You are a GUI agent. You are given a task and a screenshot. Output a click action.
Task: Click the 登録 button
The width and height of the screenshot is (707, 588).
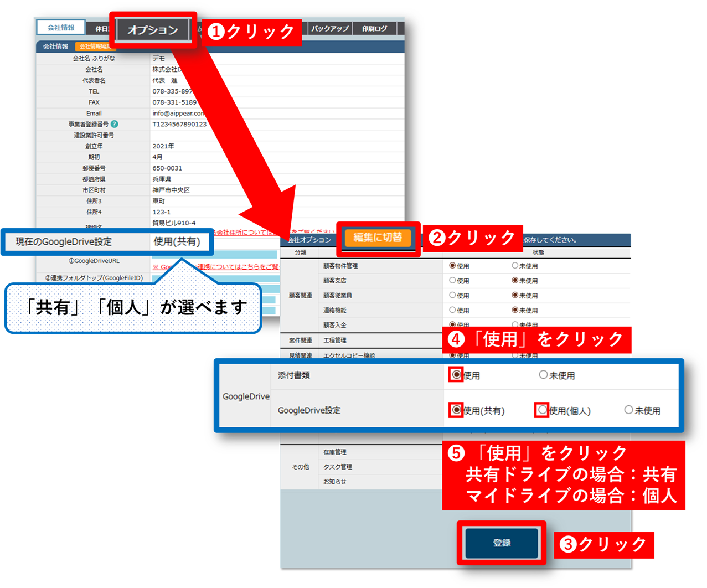pyautogui.click(x=502, y=543)
